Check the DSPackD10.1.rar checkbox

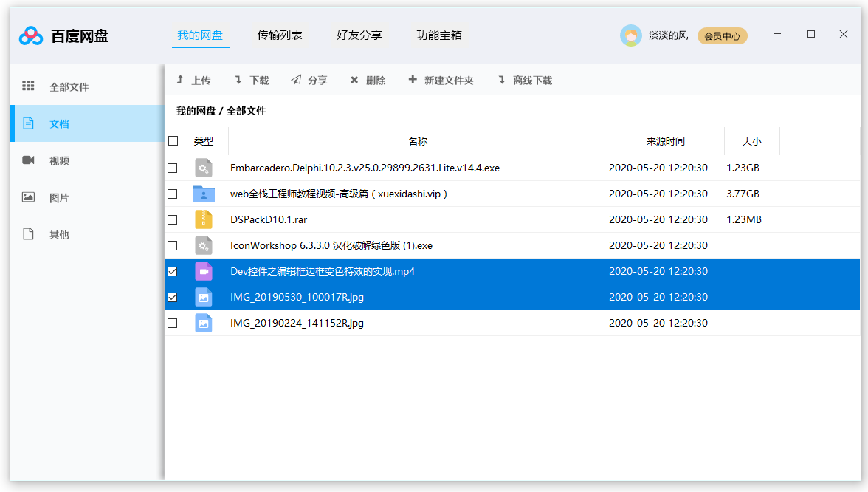point(173,219)
